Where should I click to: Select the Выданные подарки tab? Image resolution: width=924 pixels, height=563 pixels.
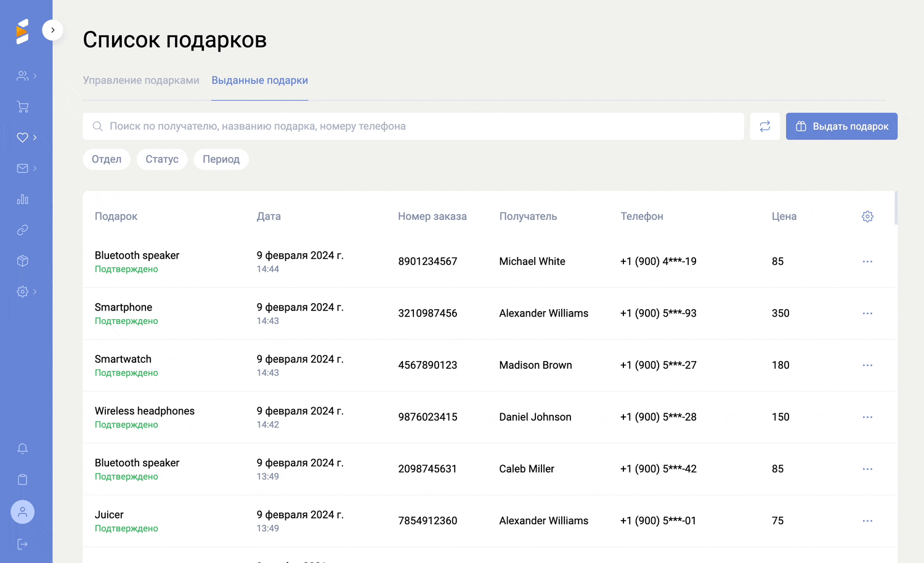click(x=259, y=81)
